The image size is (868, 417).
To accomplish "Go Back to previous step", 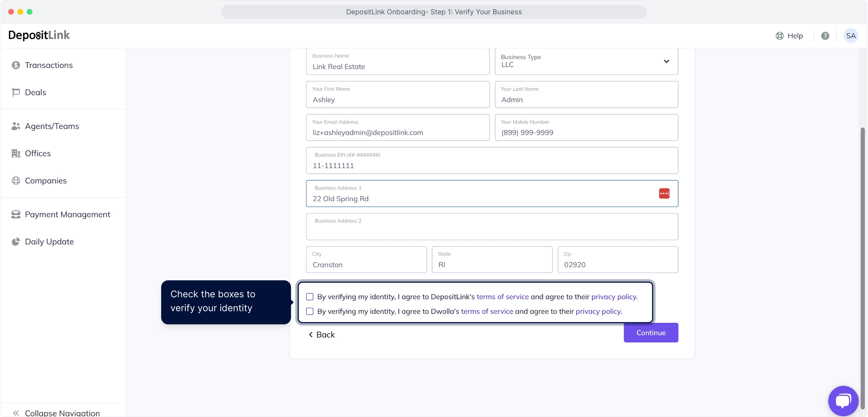I will click(322, 335).
